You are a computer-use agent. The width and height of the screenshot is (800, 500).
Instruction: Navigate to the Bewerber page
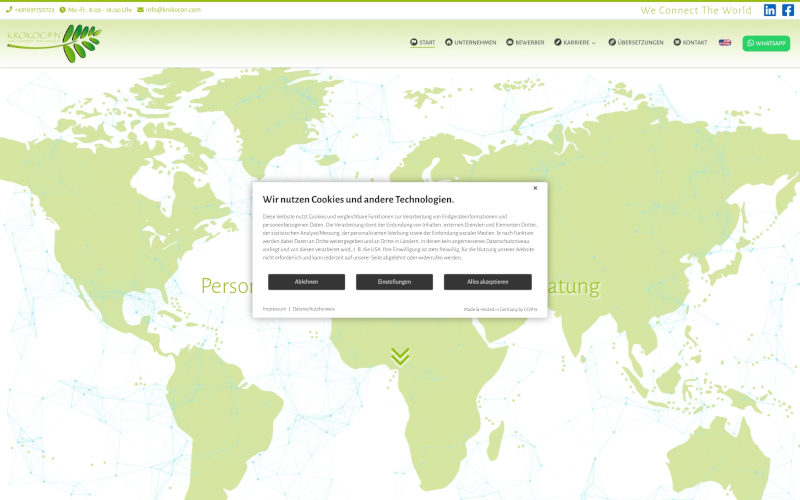(525, 43)
